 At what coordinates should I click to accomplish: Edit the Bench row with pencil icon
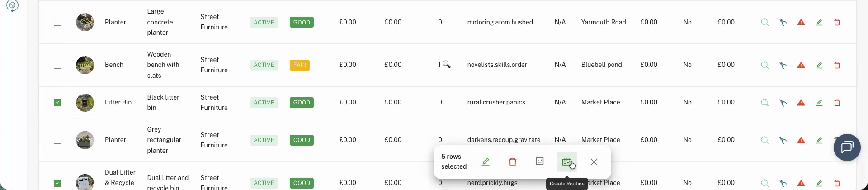tap(819, 65)
